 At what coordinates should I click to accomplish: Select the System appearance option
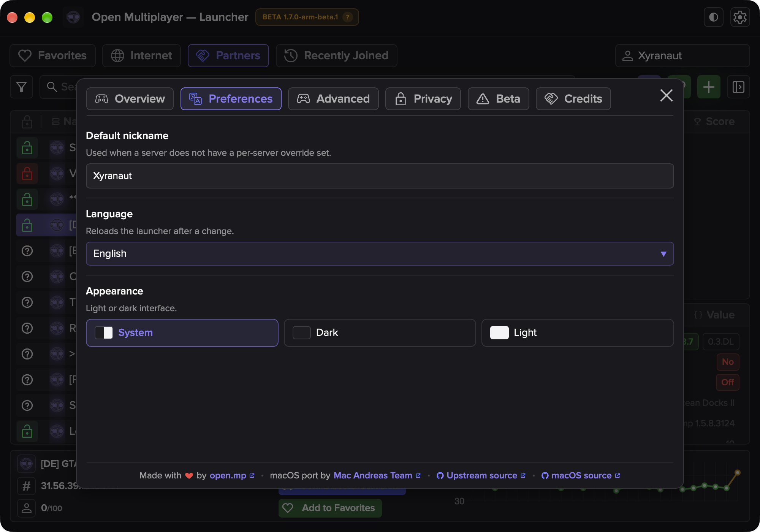tap(182, 333)
